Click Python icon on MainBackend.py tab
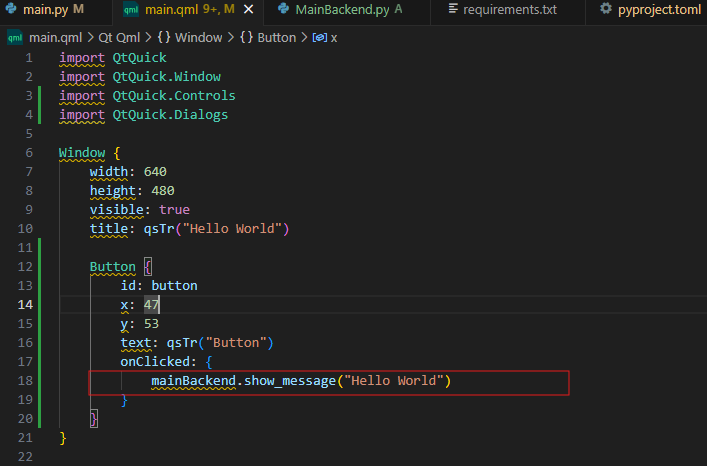Image resolution: width=707 pixels, height=466 pixels. (x=284, y=9)
